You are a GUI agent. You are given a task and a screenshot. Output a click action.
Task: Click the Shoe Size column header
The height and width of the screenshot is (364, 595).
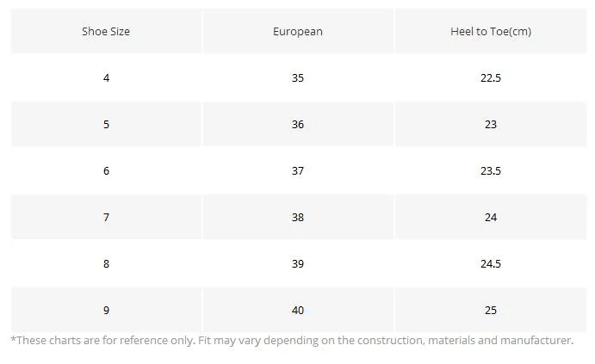click(106, 31)
